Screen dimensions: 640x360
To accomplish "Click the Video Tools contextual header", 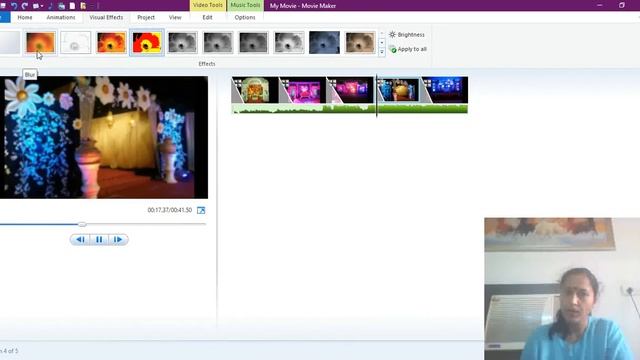I will click(x=208, y=5).
